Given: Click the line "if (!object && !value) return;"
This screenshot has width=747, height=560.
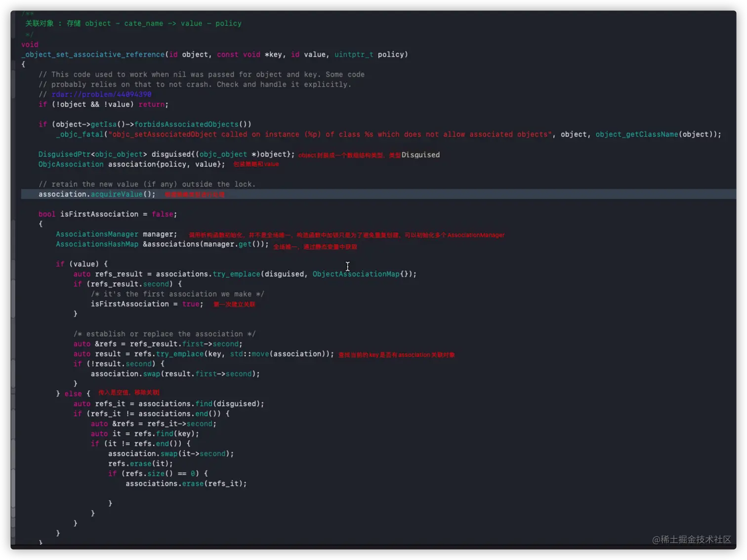Looking at the screenshot, I should (103, 104).
